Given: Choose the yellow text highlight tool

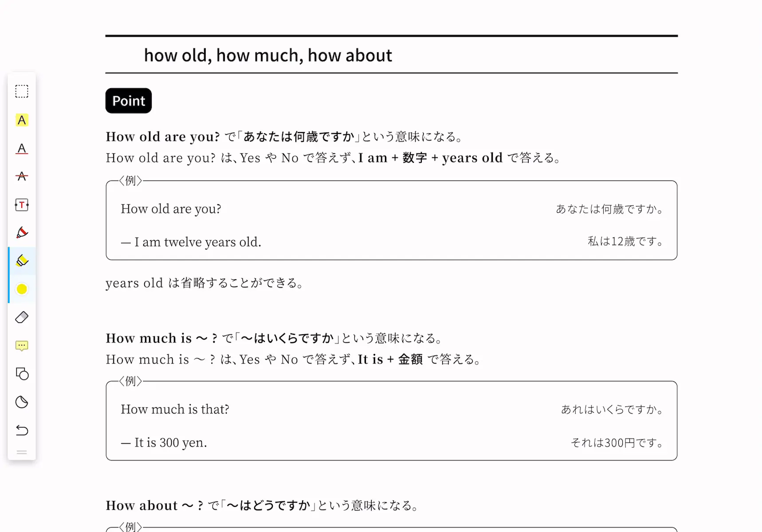Looking at the screenshot, I should [22, 120].
